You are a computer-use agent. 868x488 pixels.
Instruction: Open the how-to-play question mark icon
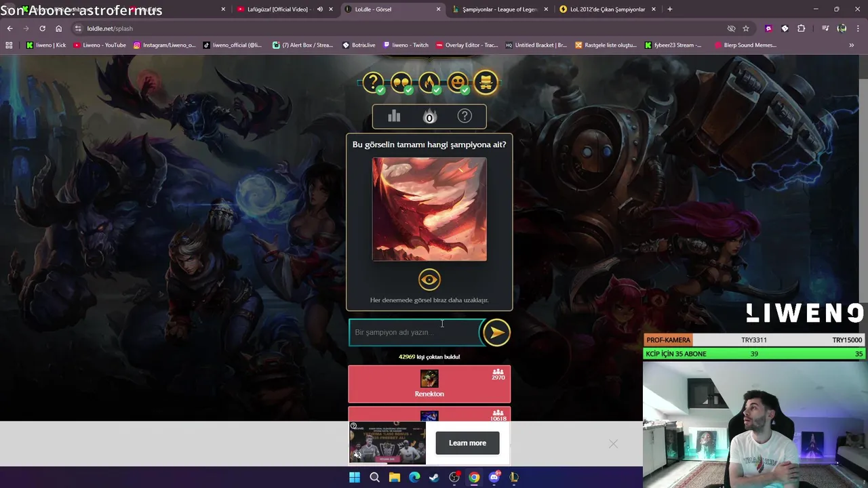[465, 116]
